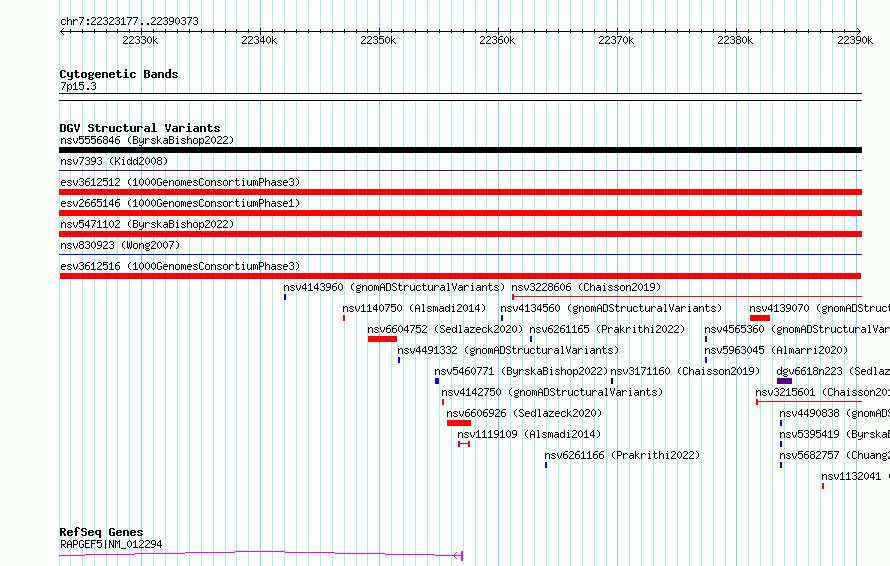890x566 pixels.
Task: Open the nsv4143960 gnomAD variant label
Action: coord(394,287)
